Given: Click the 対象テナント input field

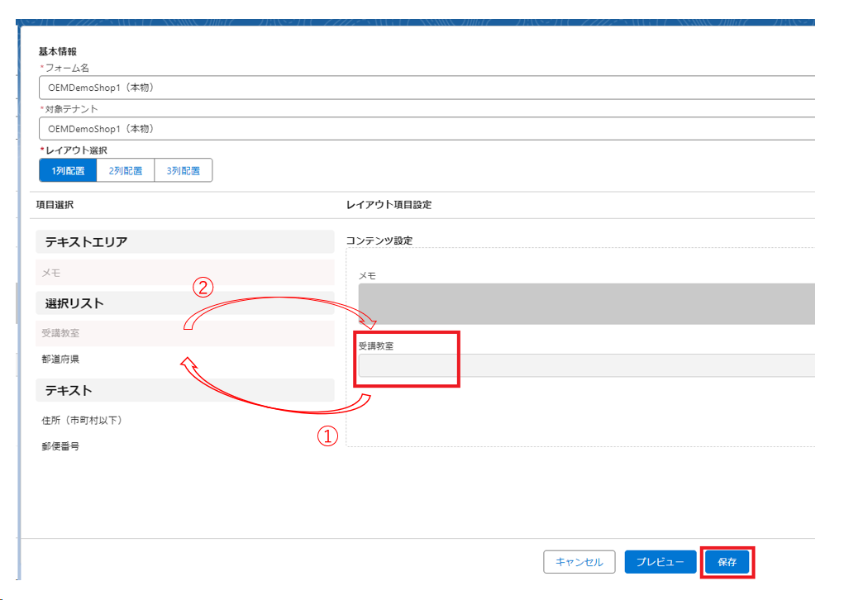Looking at the screenshot, I should coord(426,129).
